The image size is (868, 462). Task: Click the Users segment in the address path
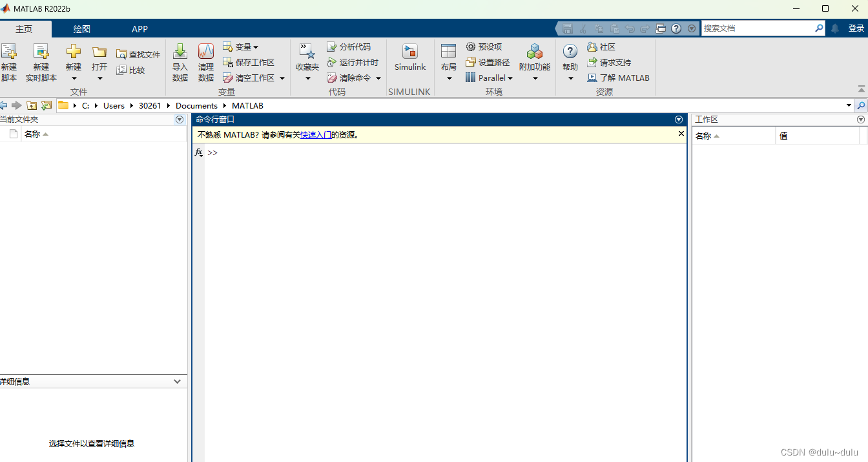click(x=114, y=105)
